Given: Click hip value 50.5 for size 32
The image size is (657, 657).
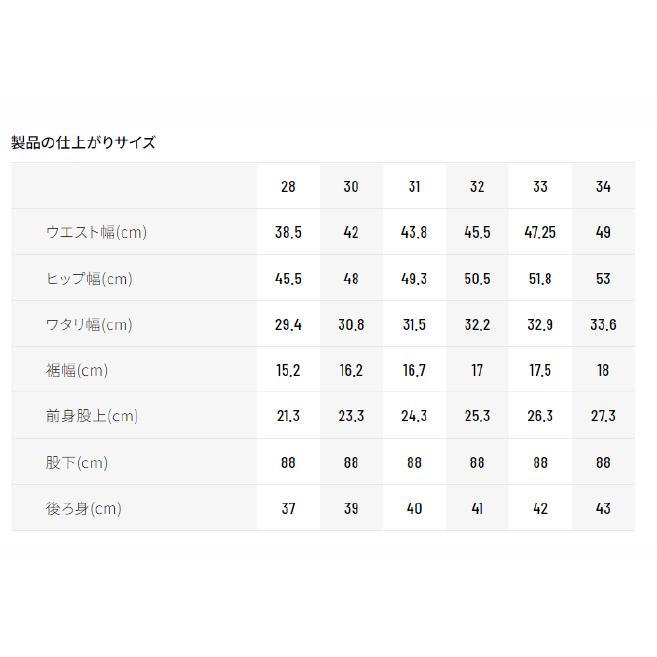Looking at the screenshot, I should coord(477,279).
